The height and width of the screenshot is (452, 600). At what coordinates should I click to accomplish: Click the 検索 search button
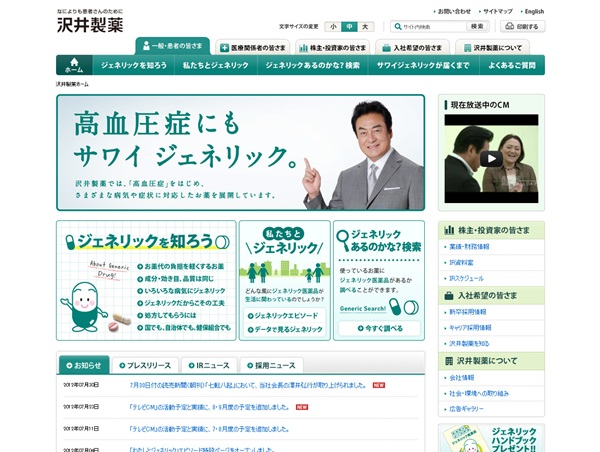pos(477,26)
